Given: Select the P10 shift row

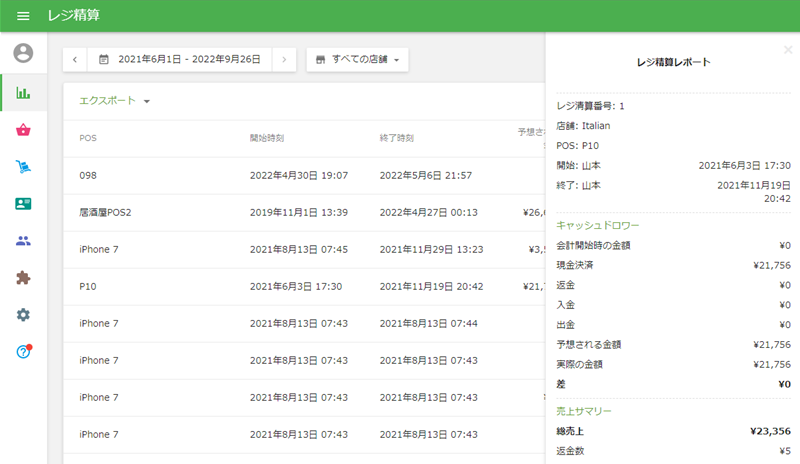Looking at the screenshot, I should click(x=300, y=287).
